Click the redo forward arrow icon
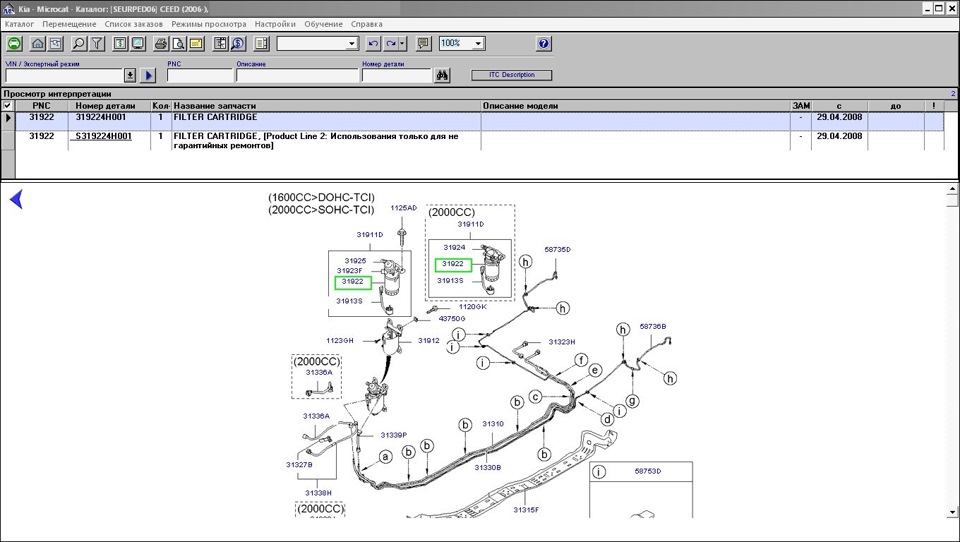960x542 pixels. point(391,43)
